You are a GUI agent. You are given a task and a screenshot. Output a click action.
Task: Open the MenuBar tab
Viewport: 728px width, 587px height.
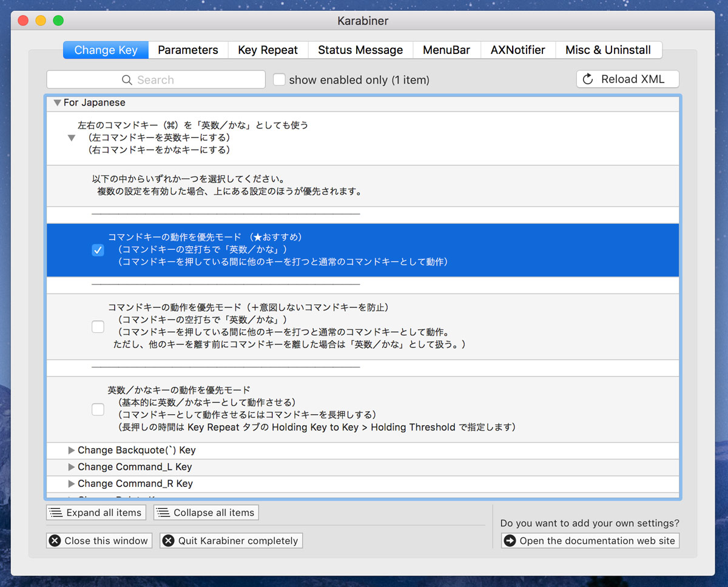point(447,50)
